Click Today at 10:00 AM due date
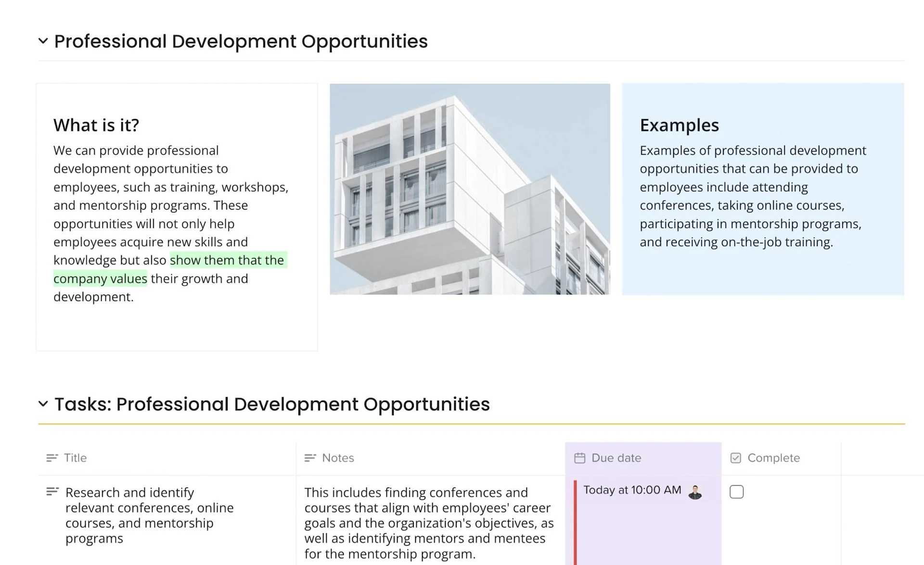The height and width of the screenshot is (565, 924). 632,490
